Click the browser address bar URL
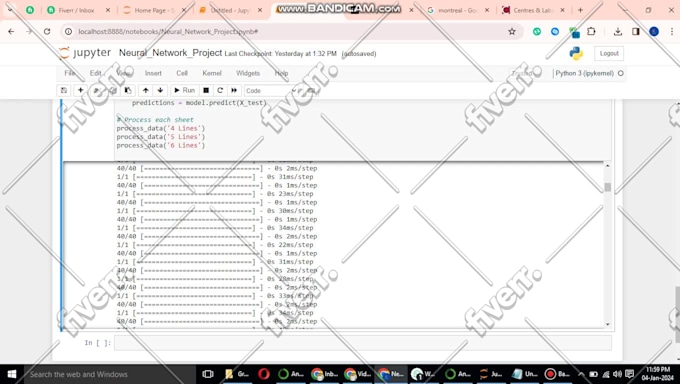 coord(168,31)
